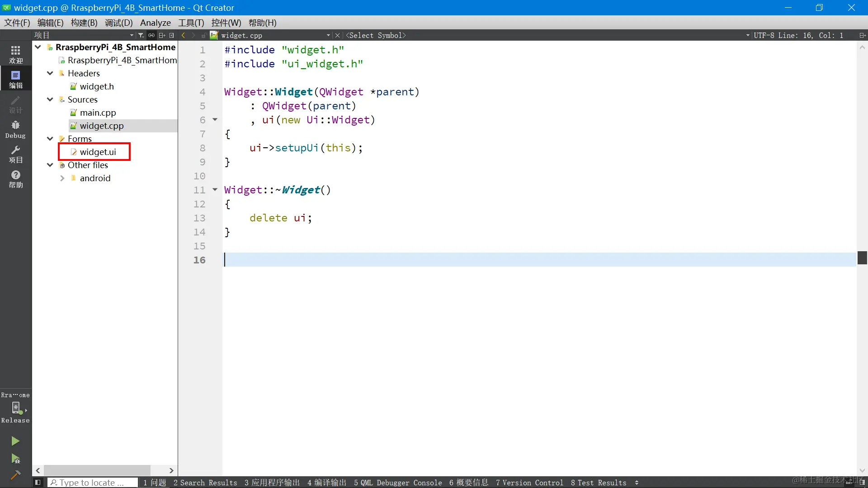868x488 pixels.
Task: Open the 2 Search Results pane
Action: 205,483
